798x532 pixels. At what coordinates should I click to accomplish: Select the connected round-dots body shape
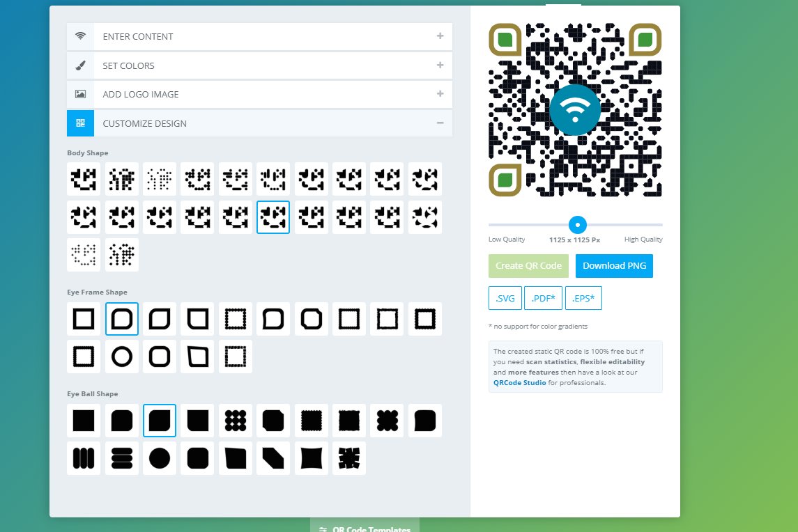click(x=197, y=180)
